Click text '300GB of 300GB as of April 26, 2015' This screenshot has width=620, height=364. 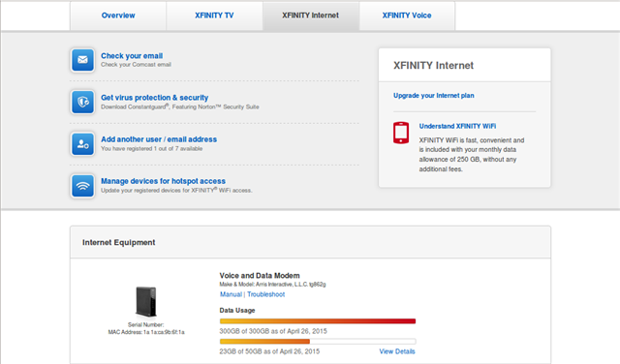click(273, 331)
